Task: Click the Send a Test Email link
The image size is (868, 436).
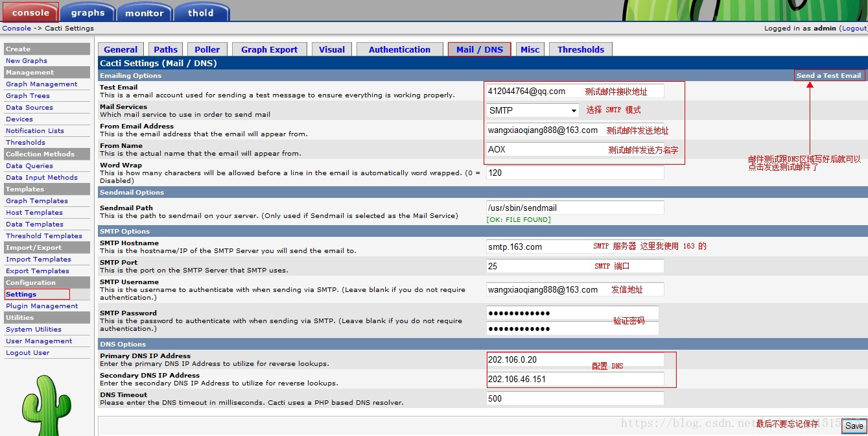Action: click(x=829, y=75)
